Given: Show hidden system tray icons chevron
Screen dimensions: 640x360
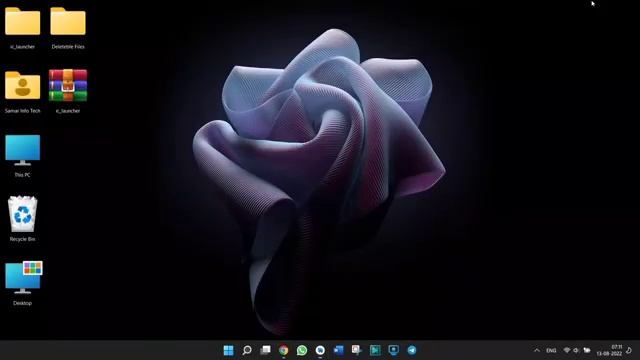Looking at the screenshot, I should pyautogui.click(x=537, y=350).
